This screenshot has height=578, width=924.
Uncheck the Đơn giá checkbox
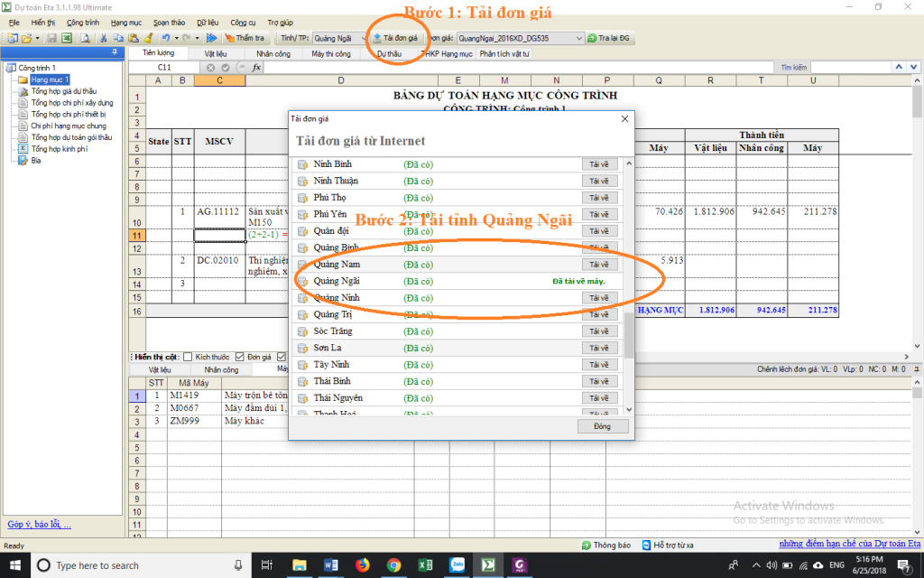click(x=240, y=357)
